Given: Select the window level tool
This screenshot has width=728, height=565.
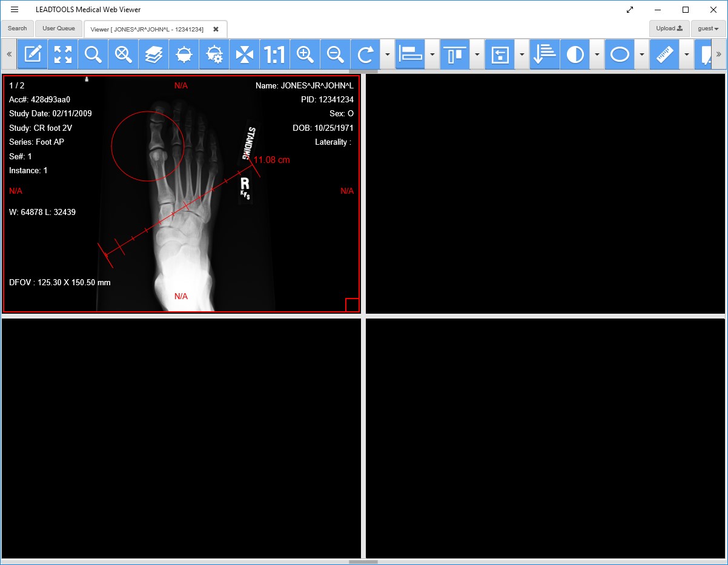Looking at the screenshot, I should click(x=184, y=54).
